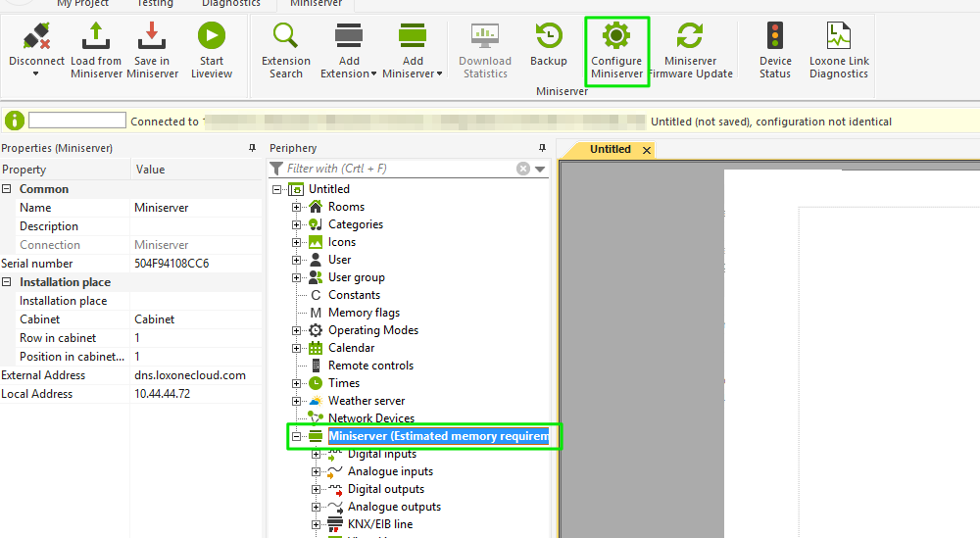Expand the Rooms tree node
Viewport: 980px width, 538px height.
click(296, 207)
